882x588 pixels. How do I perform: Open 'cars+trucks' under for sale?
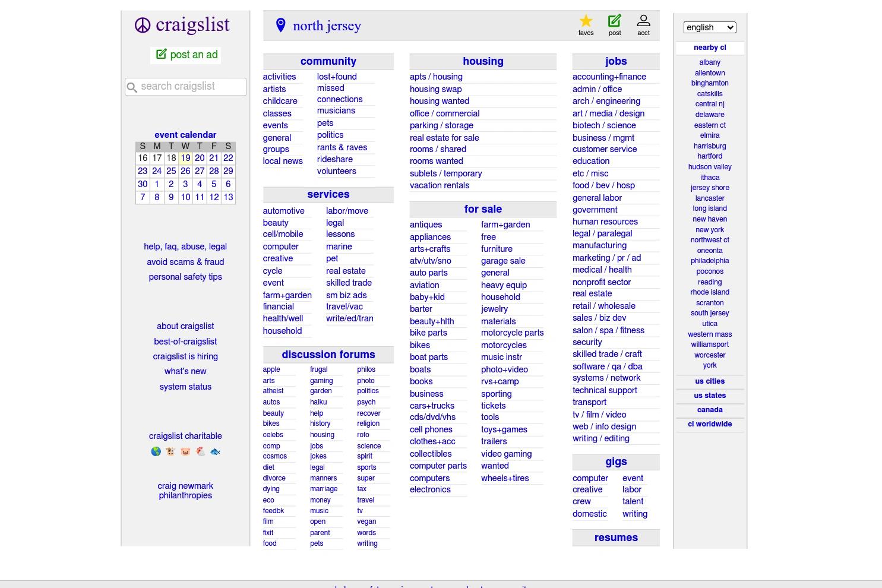click(x=432, y=406)
